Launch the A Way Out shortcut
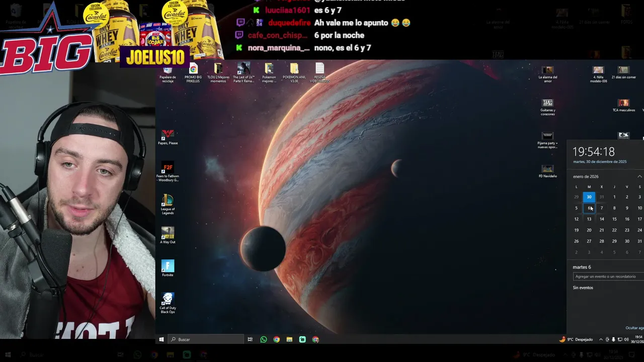This screenshot has width=644, height=362. click(x=168, y=236)
